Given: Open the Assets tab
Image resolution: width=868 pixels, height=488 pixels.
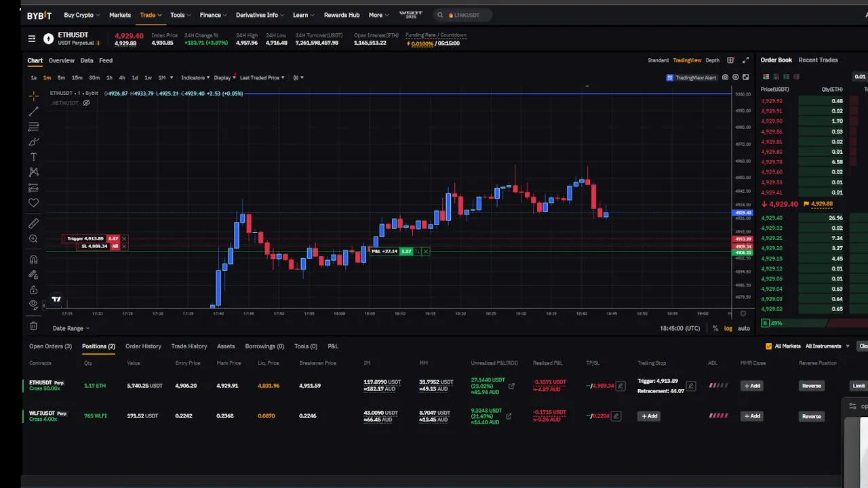Looking at the screenshot, I should point(226,346).
